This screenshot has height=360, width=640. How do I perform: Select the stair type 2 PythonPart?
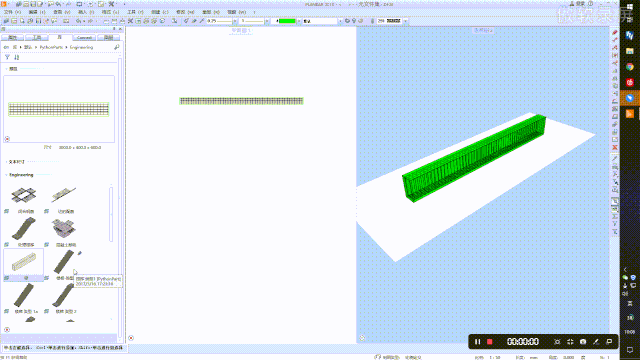[x=63, y=295]
